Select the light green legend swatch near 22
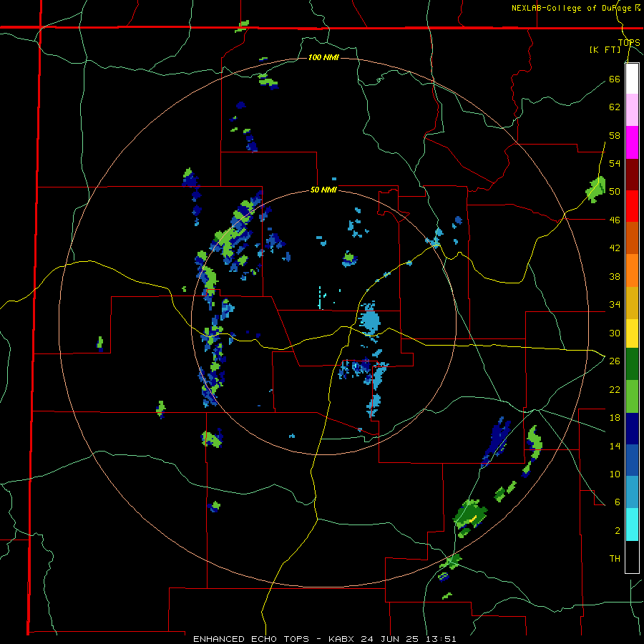This screenshot has height=644, width=644. coord(632,396)
